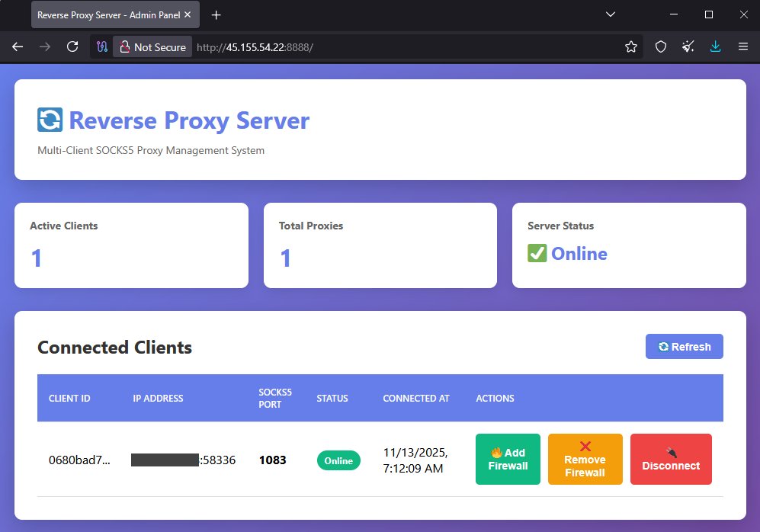
Task: Disconnect the client 0680bad7
Action: [671, 459]
